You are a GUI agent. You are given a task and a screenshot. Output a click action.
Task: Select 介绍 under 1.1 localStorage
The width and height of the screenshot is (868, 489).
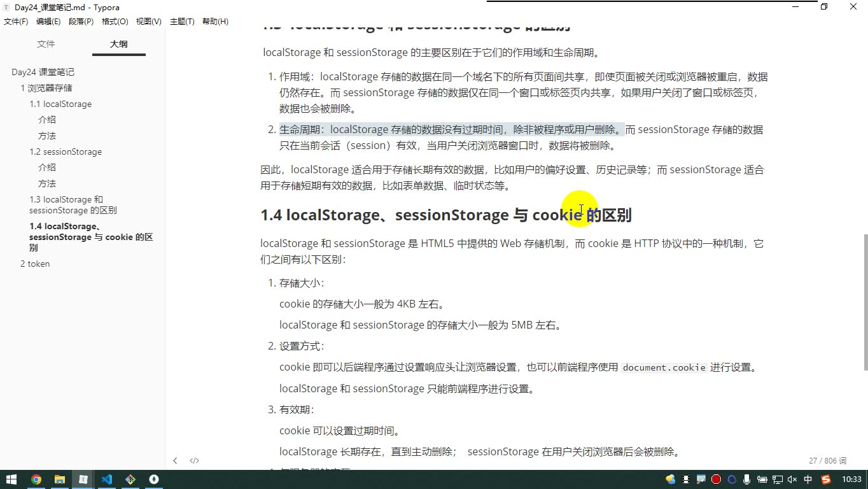[x=47, y=120]
